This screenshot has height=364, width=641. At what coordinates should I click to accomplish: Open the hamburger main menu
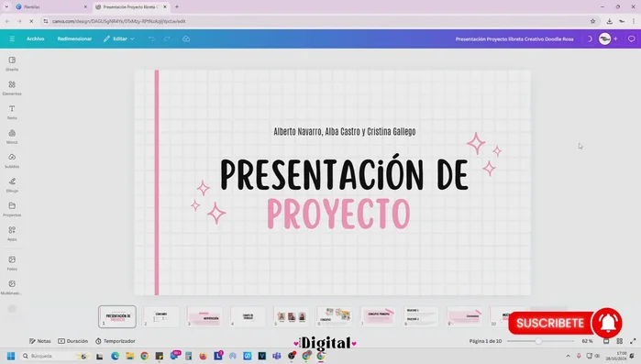[x=12, y=39]
